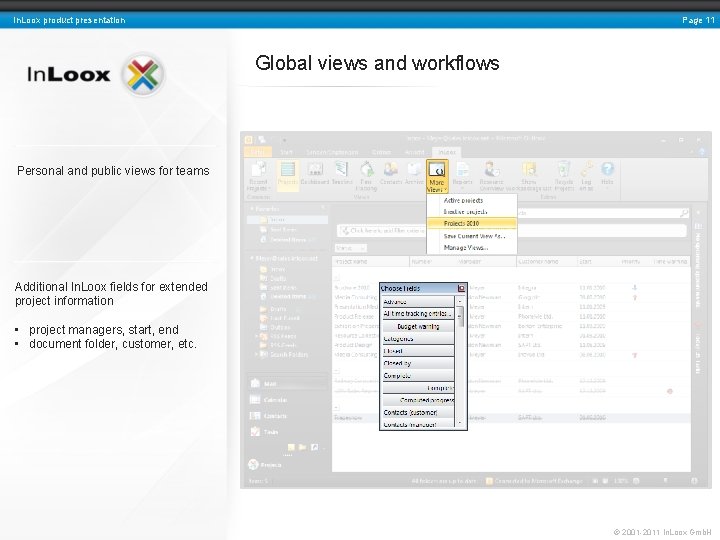Screen dimensions: 720x540
Task: Pick the Complete field in Choose fields
Action: (x=418, y=376)
